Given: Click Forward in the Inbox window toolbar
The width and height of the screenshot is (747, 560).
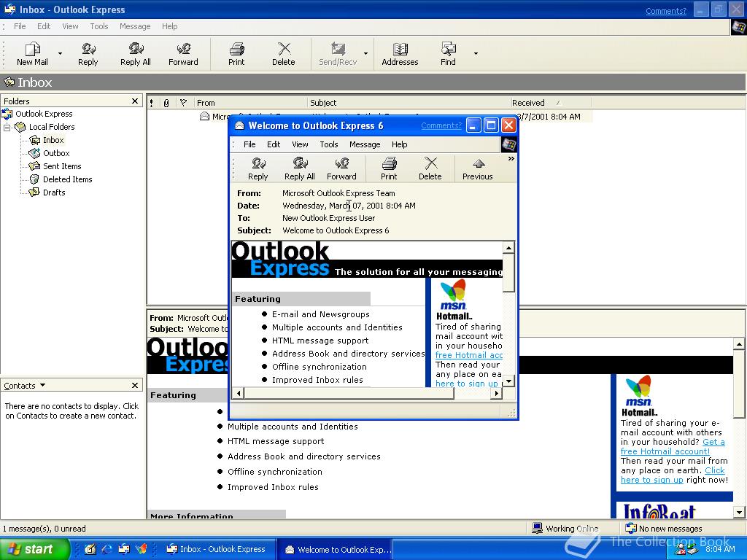Looking at the screenshot, I should (183, 54).
